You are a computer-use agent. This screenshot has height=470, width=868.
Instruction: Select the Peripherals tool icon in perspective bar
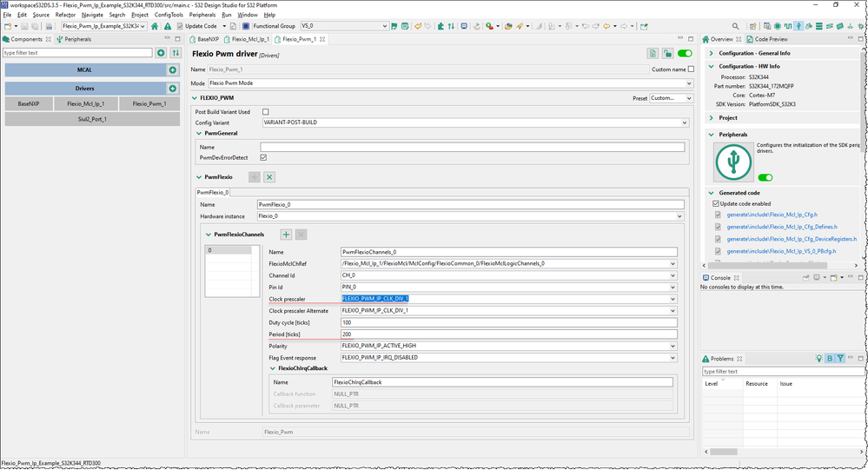tap(798, 26)
